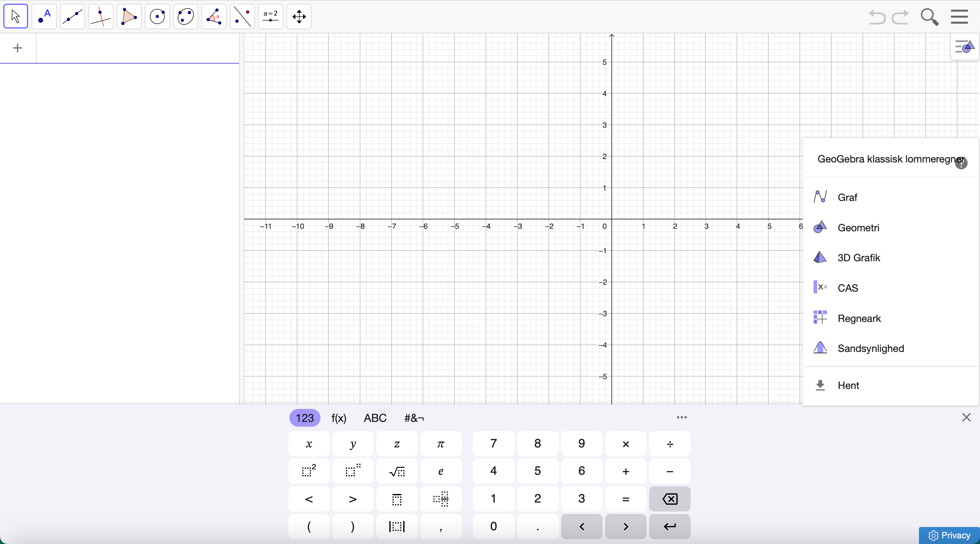
Task: Click the Hent download link
Action: click(x=848, y=385)
